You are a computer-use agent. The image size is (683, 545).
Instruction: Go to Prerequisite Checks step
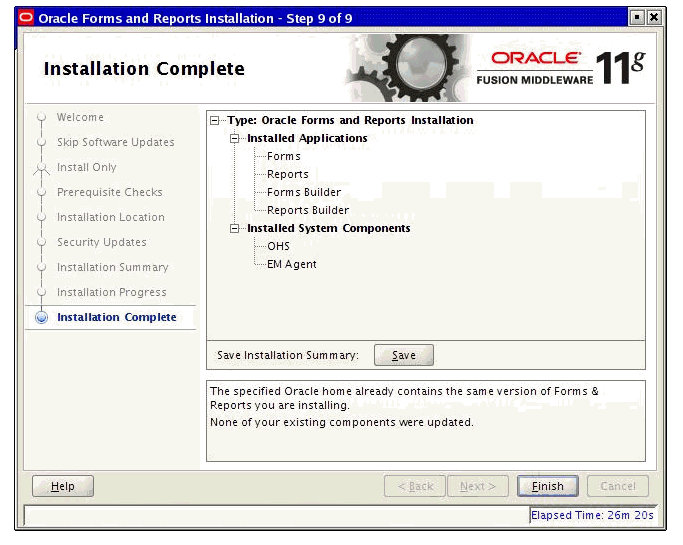109,192
